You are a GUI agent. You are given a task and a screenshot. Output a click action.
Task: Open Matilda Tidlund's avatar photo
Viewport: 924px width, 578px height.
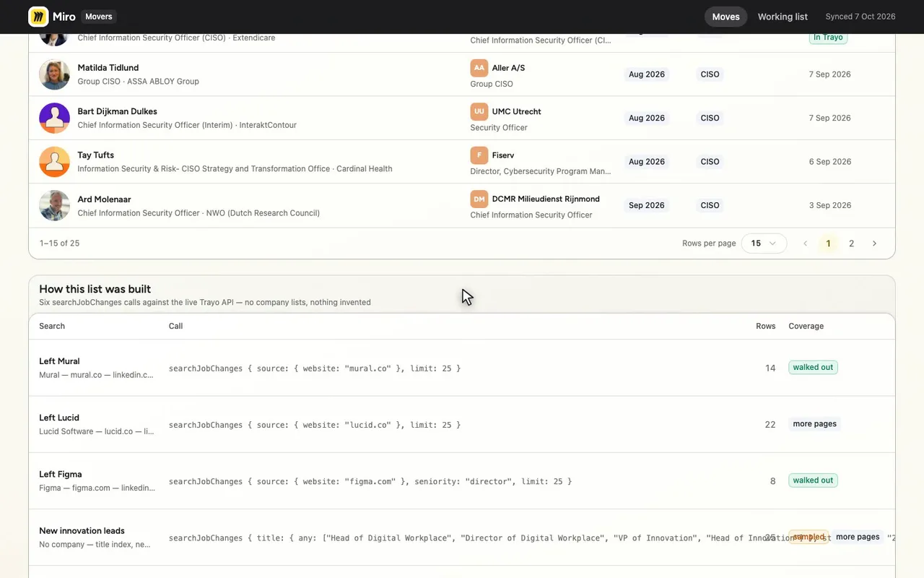click(54, 74)
